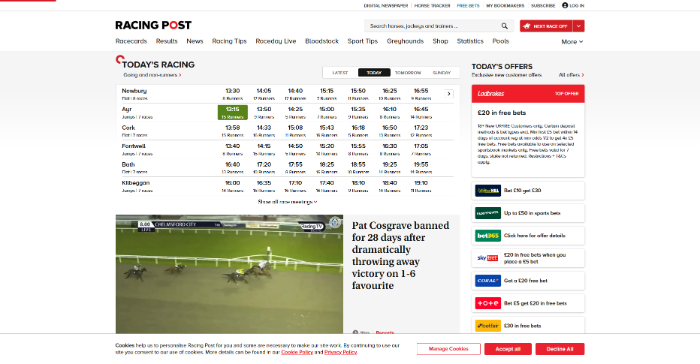Screen dimensions: 700x364
Task: Click Decline All cookies button
Action: point(560,349)
